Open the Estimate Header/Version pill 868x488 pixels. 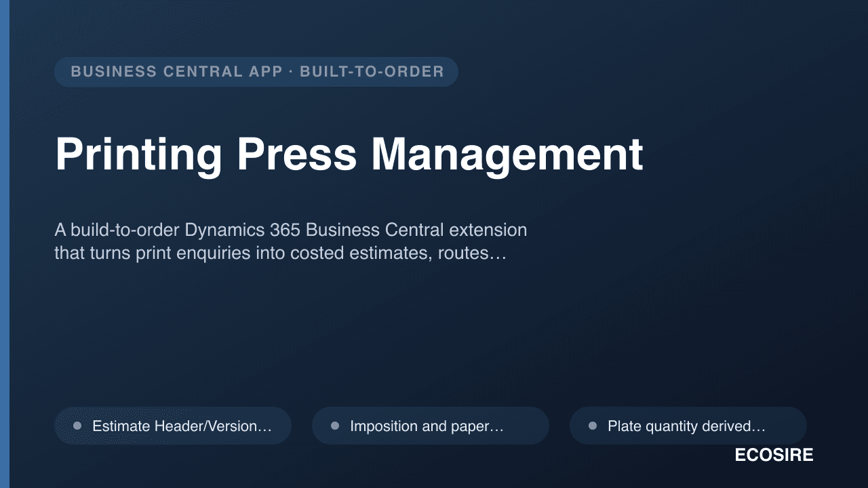tap(173, 426)
